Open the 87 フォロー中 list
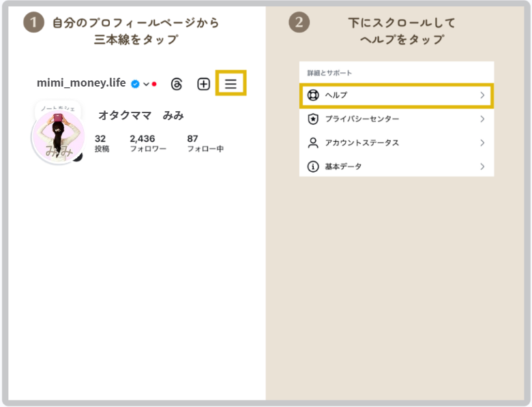This screenshot has height=407, width=532. tap(205, 143)
